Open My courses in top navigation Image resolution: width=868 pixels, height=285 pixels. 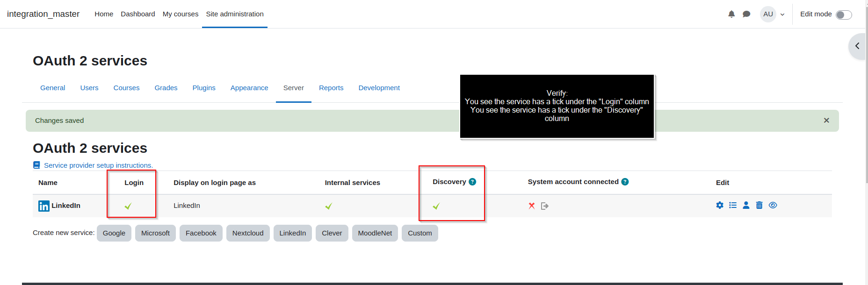pos(181,14)
